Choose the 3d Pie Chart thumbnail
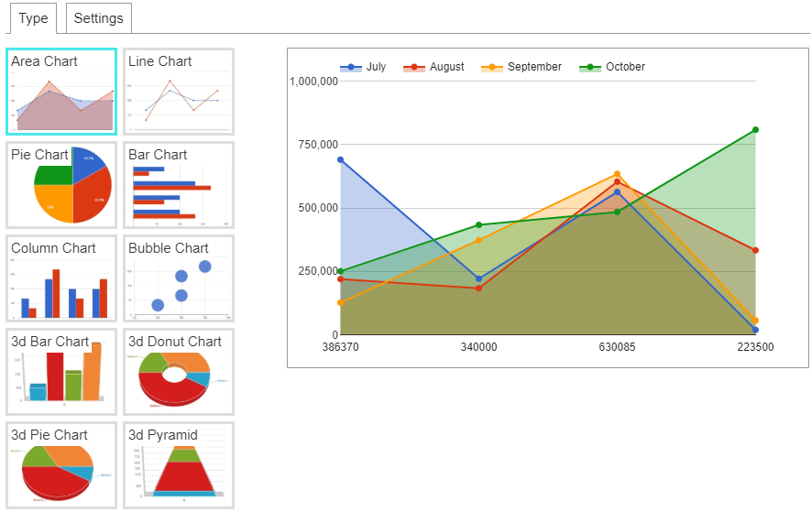The image size is (812, 512). tap(61, 465)
